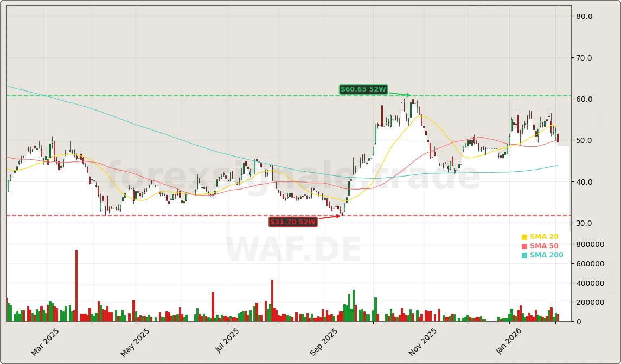Click the teal SMA 200 legend square
Viewport: 621px width, 364px height.
point(524,255)
